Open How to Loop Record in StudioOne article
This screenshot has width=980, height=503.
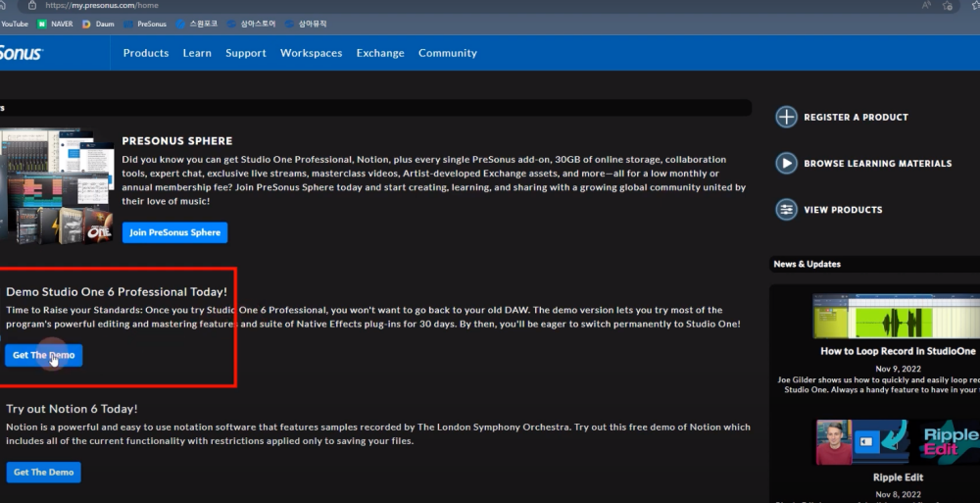(x=898, y=351)
